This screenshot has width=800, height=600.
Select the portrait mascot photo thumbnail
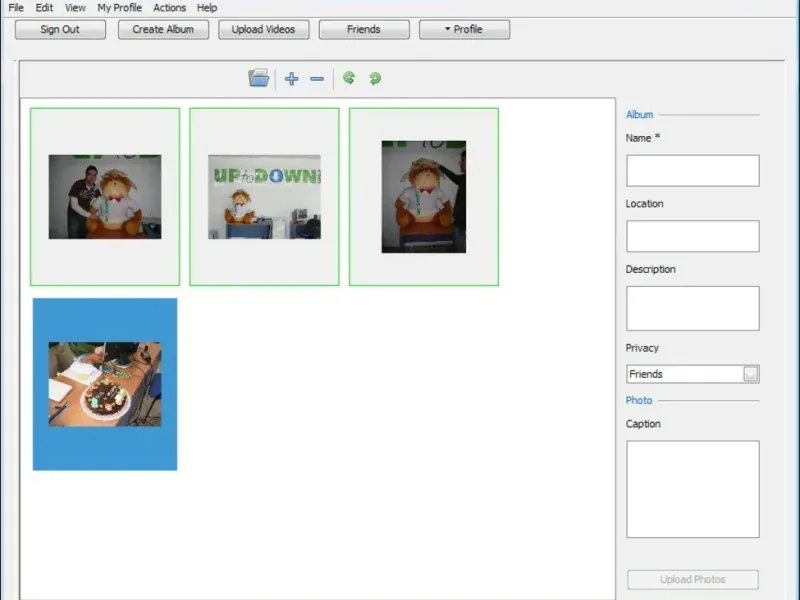click(423, 197)
